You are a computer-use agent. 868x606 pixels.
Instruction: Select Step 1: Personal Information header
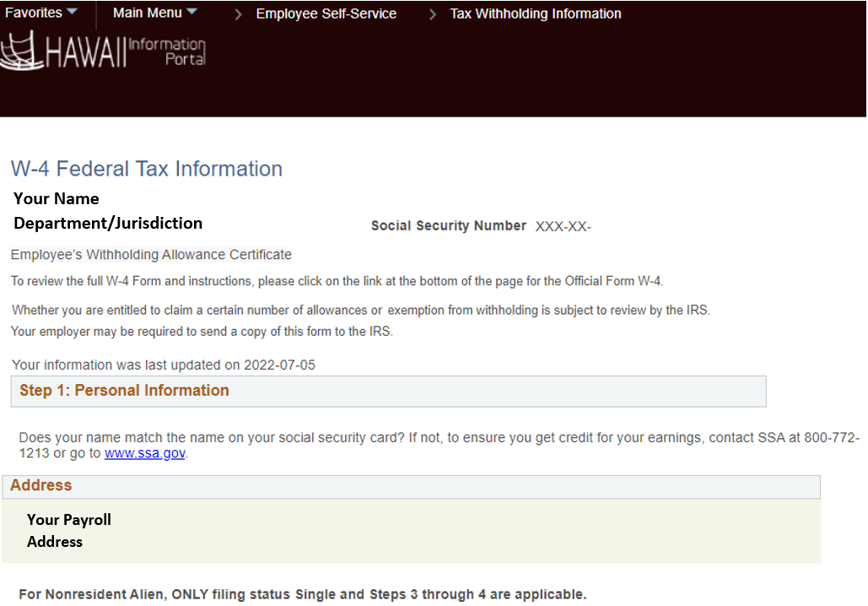tap(125, 391)
